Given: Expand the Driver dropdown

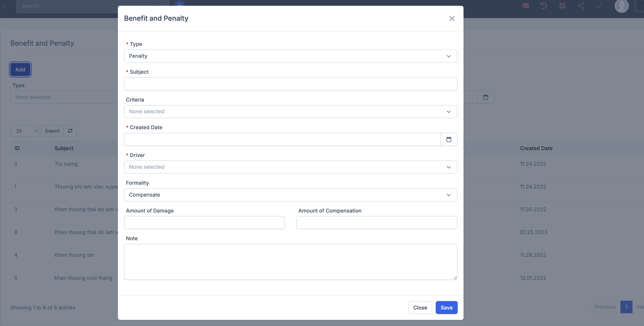Looking at the screenshot, I should (290, 167).
